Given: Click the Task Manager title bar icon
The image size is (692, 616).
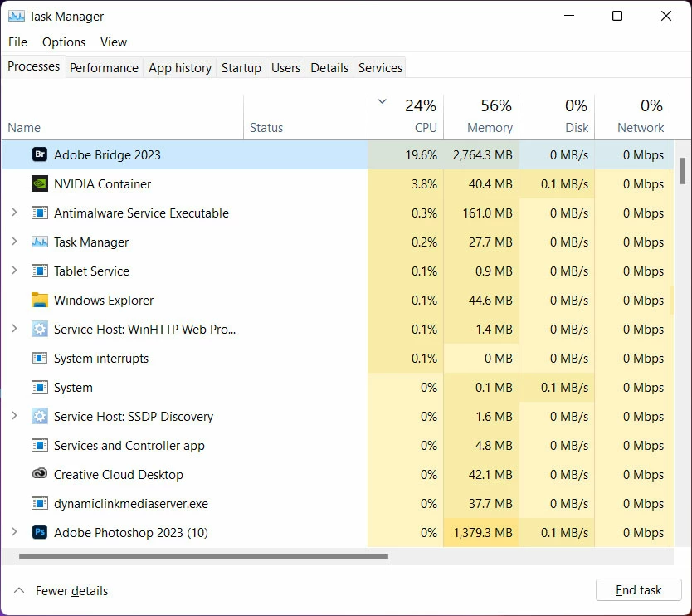Looking at the screenshot, I should pyautogui.click(x=17, y=17).
